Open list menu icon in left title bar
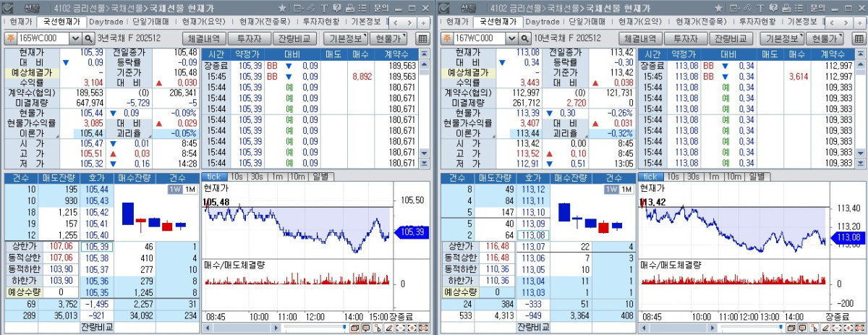The height and width of the screenshot is (335, 868). pos(362,8)
